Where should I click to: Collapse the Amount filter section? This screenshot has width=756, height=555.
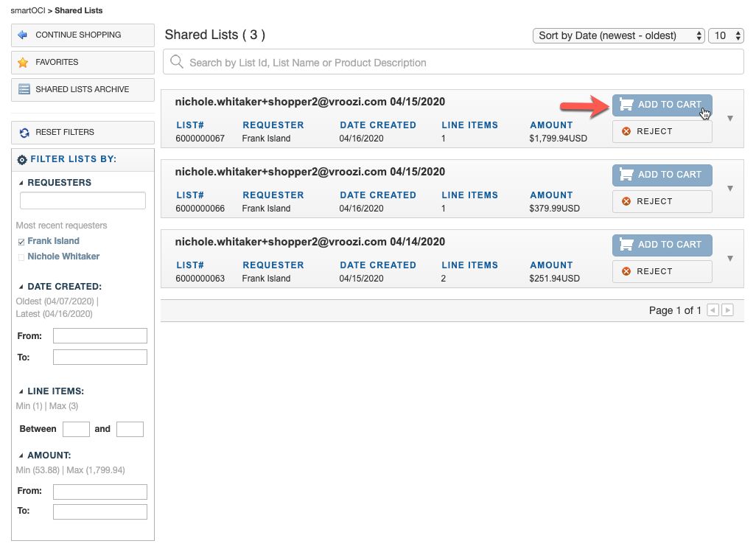pyautogui.click(x=21, y=455)
